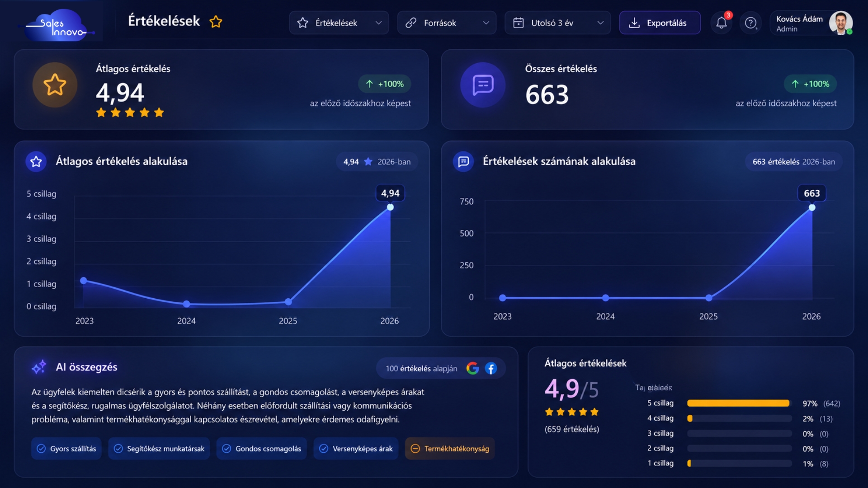Click the star icon beside Átlagos értékelés alakulása

36,161
